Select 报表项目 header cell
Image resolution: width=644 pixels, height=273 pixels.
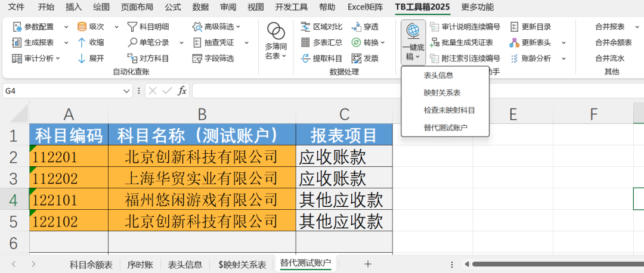tap(344, 134)
